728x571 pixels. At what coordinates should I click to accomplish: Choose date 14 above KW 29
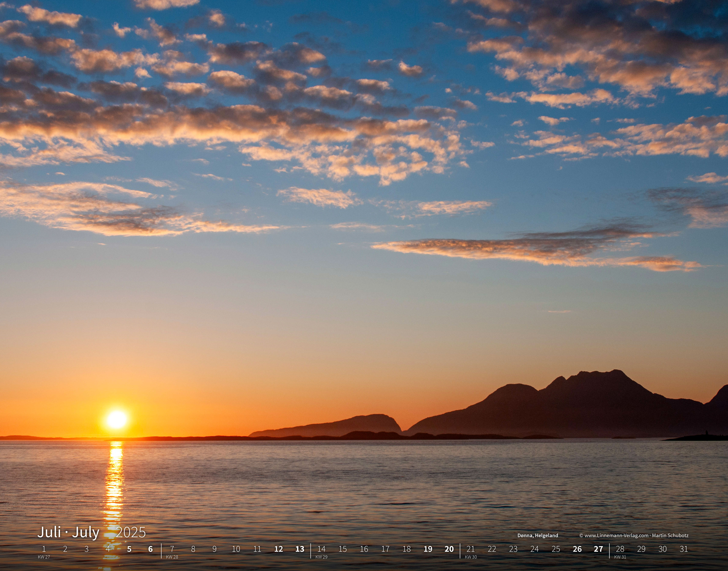click(321, 549)
